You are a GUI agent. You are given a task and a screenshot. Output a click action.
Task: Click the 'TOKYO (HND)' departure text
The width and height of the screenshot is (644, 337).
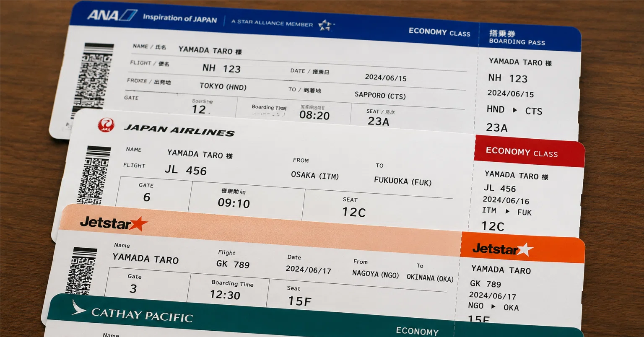(223, 86)
